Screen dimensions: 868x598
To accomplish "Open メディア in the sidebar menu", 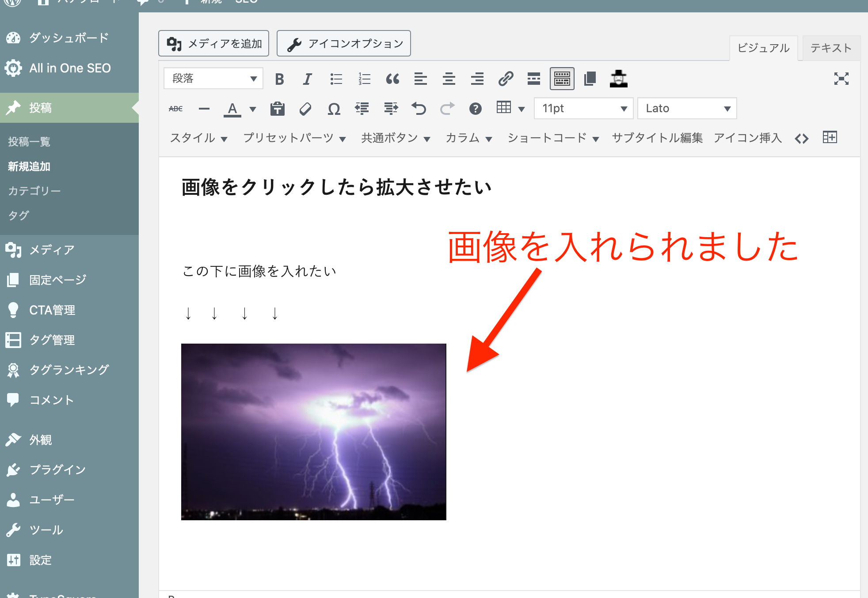I will [x=51, y=250].
